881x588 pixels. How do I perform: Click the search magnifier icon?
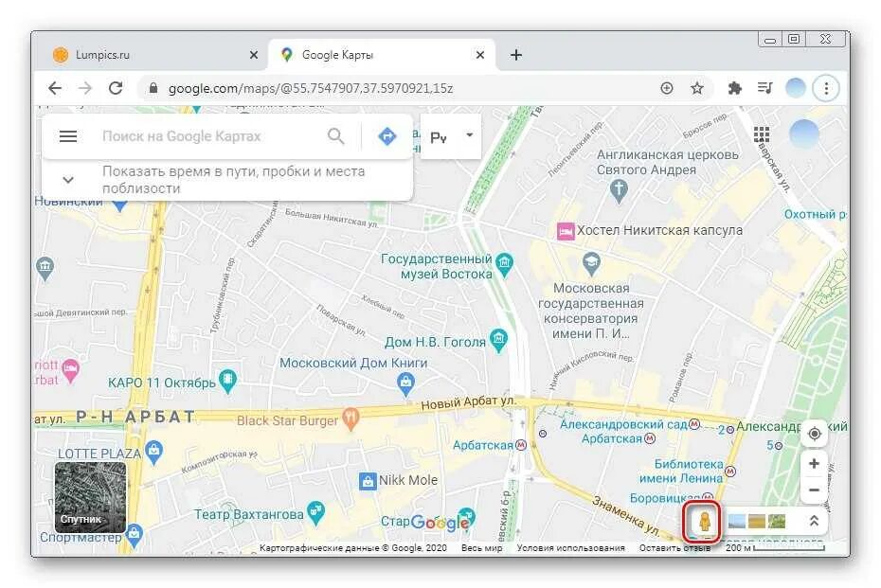336,136
